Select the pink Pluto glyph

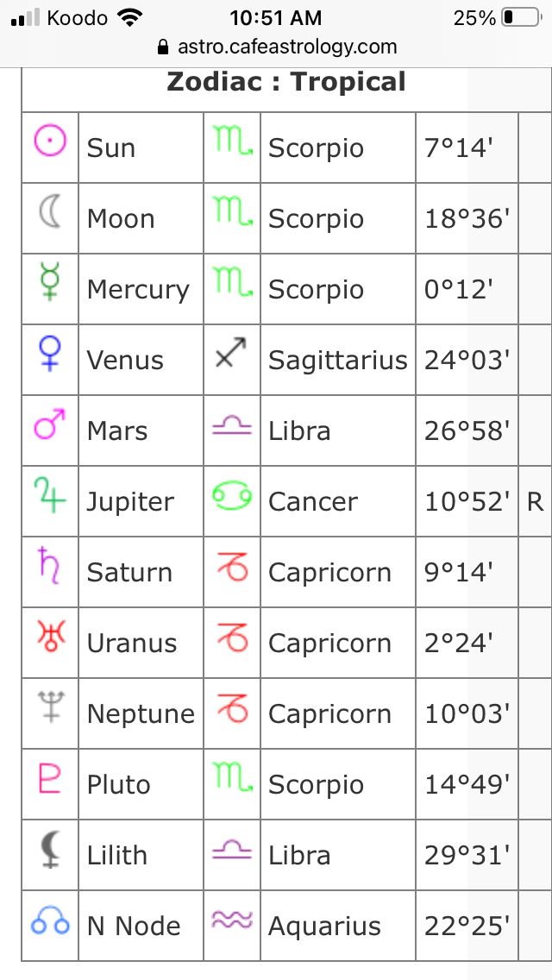point(50,777)
